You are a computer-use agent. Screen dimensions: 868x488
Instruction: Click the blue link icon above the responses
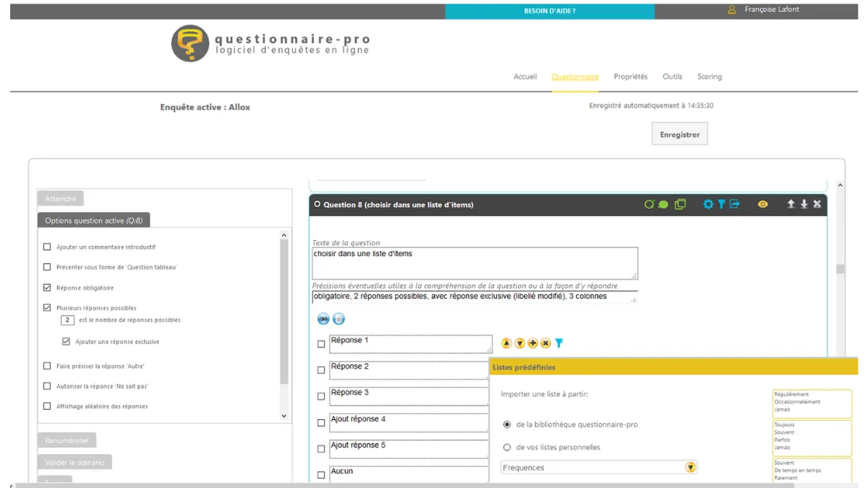pos(323,319)
